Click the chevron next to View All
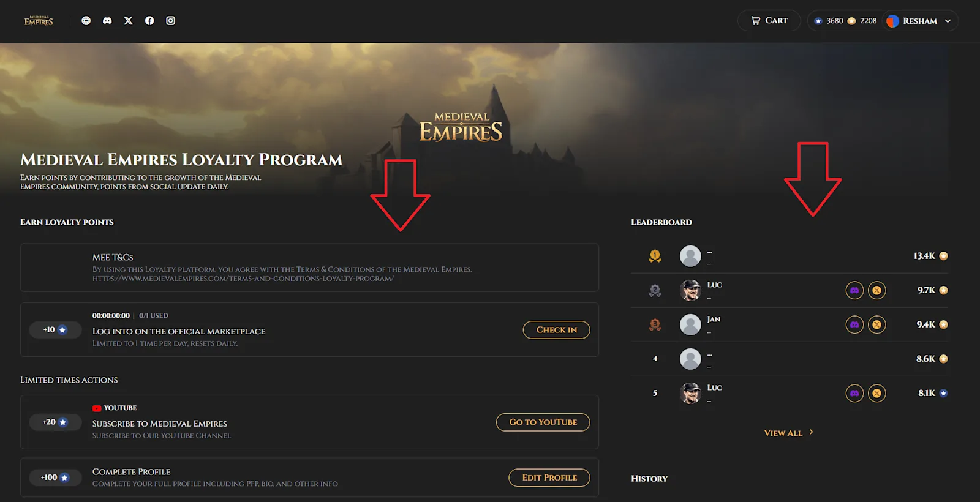Screen dimensions: 980x502 point(812,432)
